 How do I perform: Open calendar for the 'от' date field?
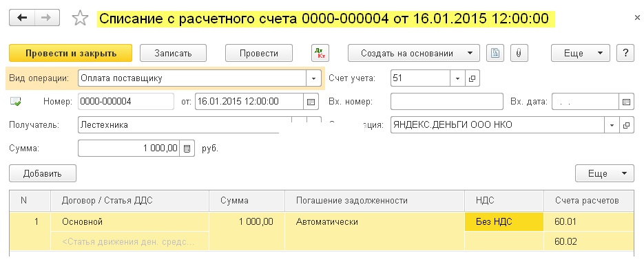click(x=311, y=102)
